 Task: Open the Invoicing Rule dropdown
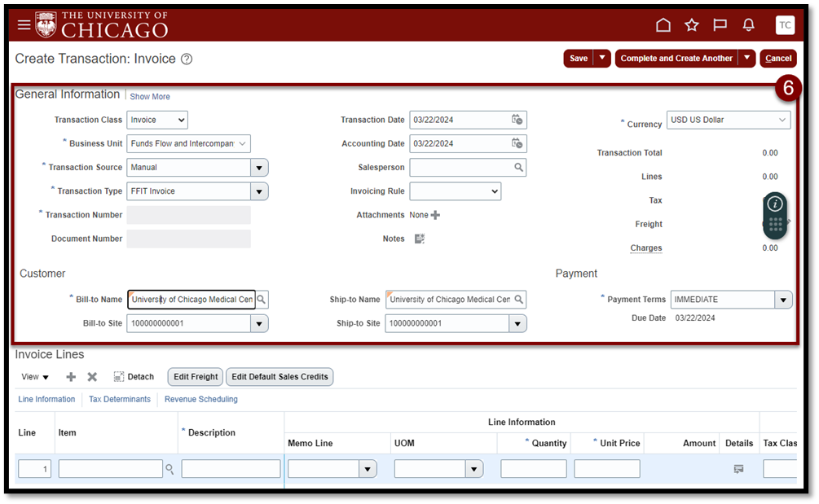pyautogui.click(x=455, y=191)
